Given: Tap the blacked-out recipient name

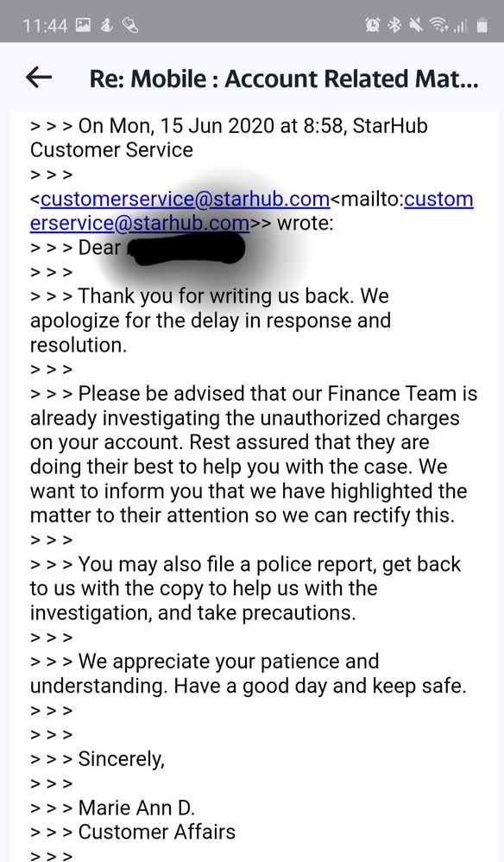Looking at the screenshot, I should pyautogui.click(x=185, y=249).
